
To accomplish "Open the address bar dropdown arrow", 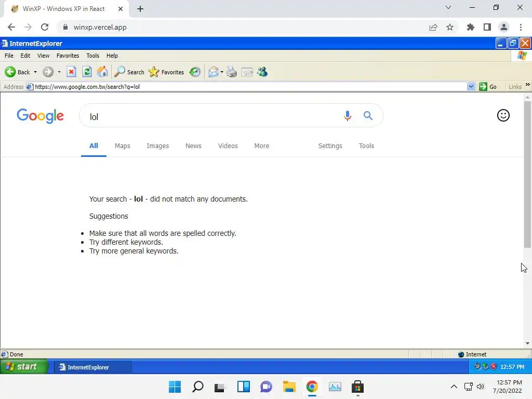I will [471, 87].
